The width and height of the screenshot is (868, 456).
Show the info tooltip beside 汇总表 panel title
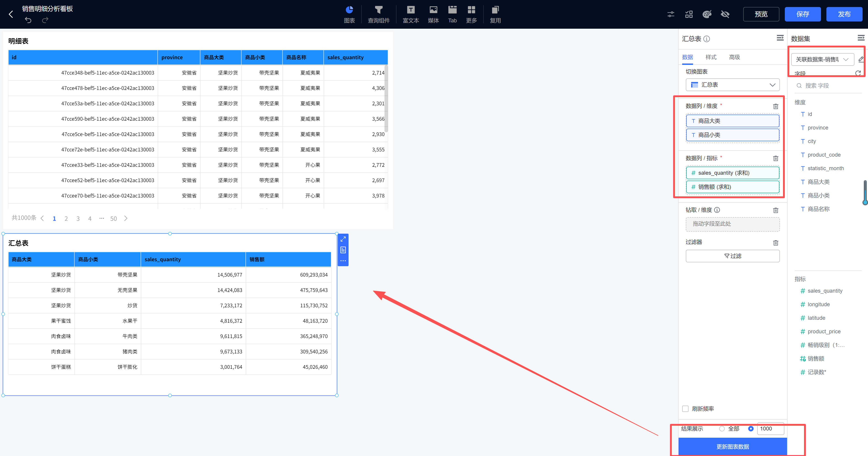coord(707,39)
